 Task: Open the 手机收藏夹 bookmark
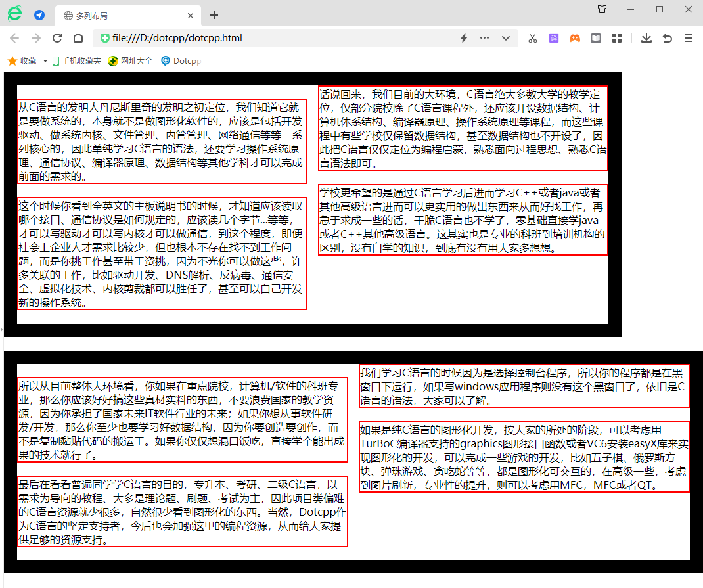pos(77,61)
